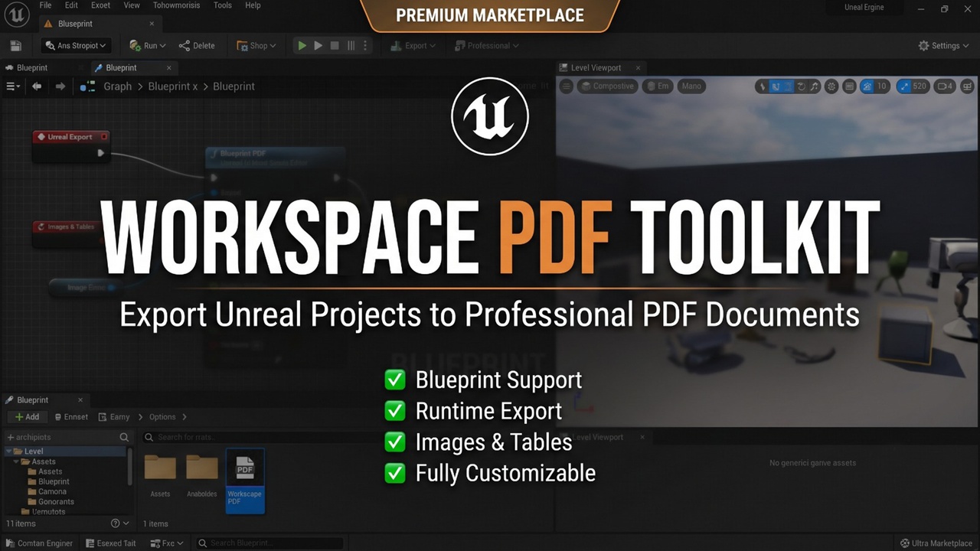The height and width of the screenshot is (551, 980).
Task: Open the Run dropdown
Action: (x=148, y=46)
